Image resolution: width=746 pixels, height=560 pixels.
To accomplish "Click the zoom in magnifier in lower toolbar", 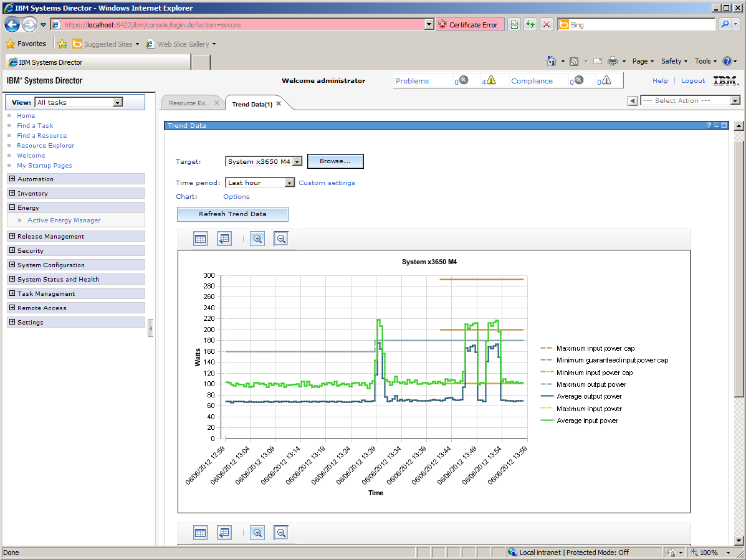I will pos(257,533).
